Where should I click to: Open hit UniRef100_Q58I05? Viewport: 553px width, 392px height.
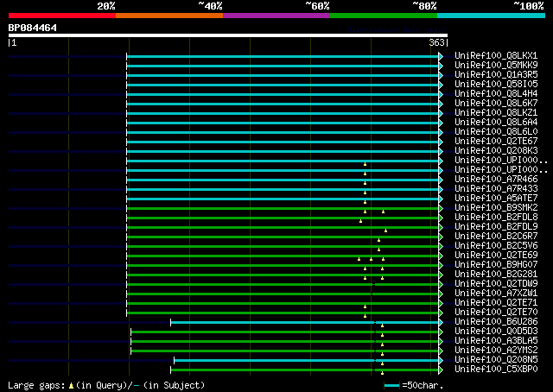tap(496, 84)
